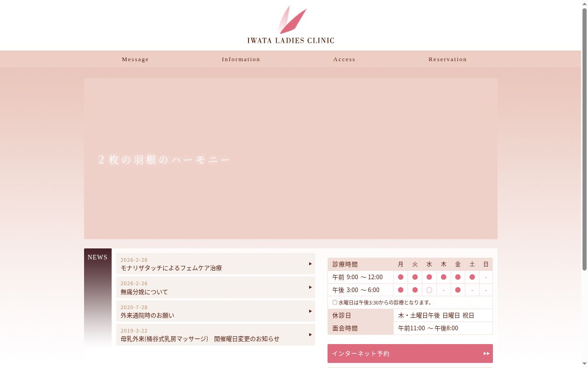Image resolution: width=588 pixels, height=368 pixels.
Task: Click the 休診日 label cell
Action: 361,316
